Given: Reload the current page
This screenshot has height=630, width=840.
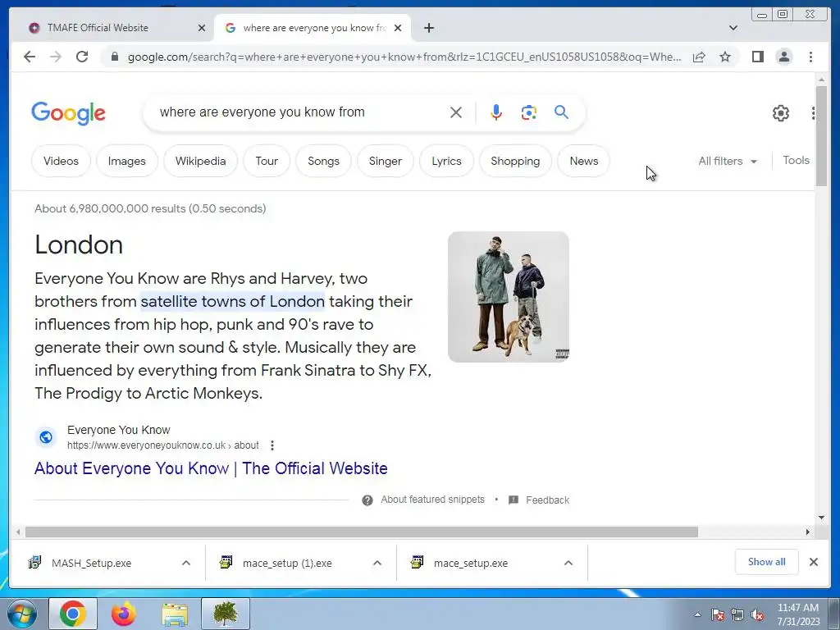Looking at the screenshot, I should [82, 57].
